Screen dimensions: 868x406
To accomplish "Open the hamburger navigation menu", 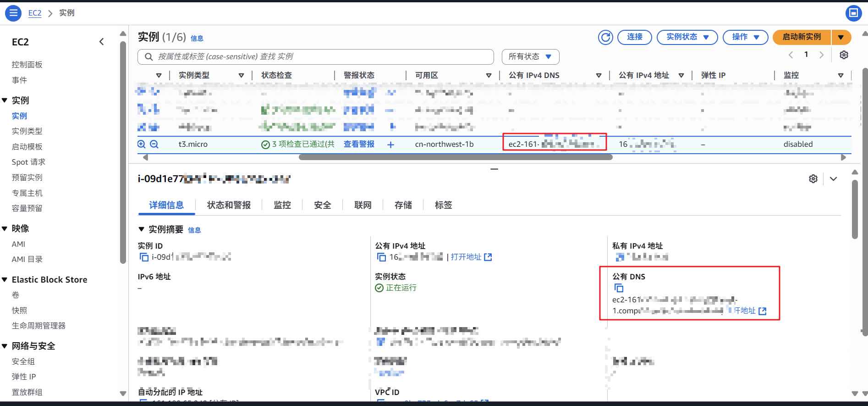I will pos(13,13).
